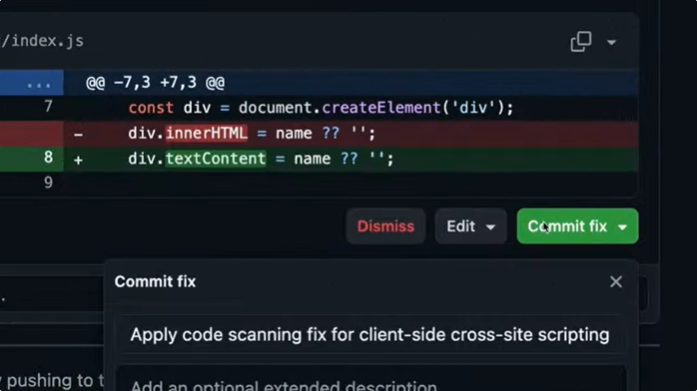Copy the index.js diff contents
The image size is (697, 391).
pyautogui.click(x=581, y=42)
